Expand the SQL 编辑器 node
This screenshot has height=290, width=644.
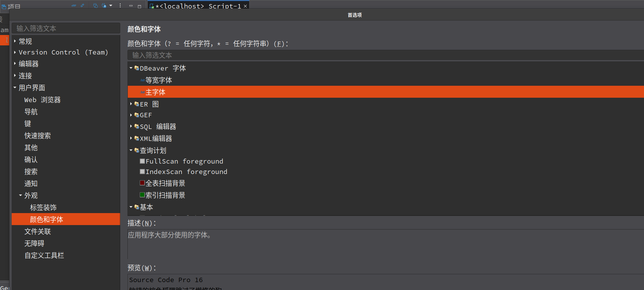[131, 126]
